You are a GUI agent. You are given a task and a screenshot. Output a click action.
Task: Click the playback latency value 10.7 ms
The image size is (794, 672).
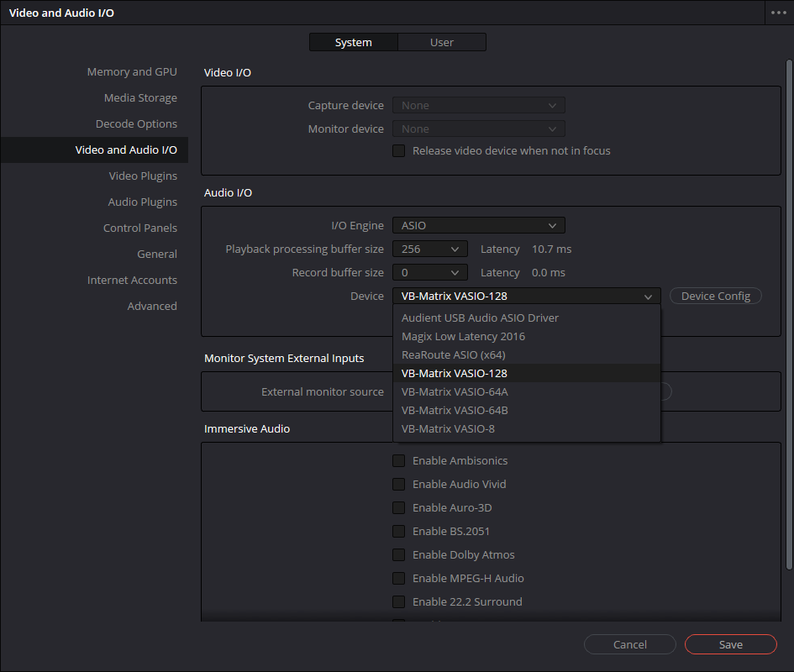[x=551, y=249]
